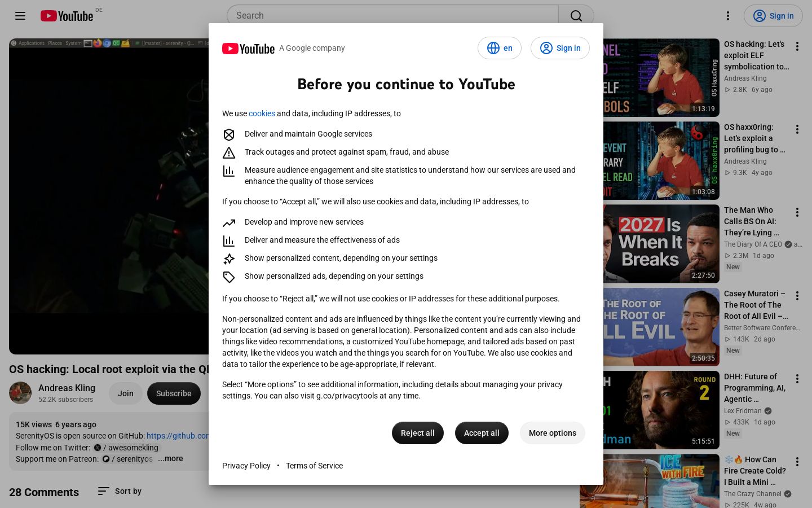Click the '28 Comments' heading
812x508 pixels.
[44, 492]
